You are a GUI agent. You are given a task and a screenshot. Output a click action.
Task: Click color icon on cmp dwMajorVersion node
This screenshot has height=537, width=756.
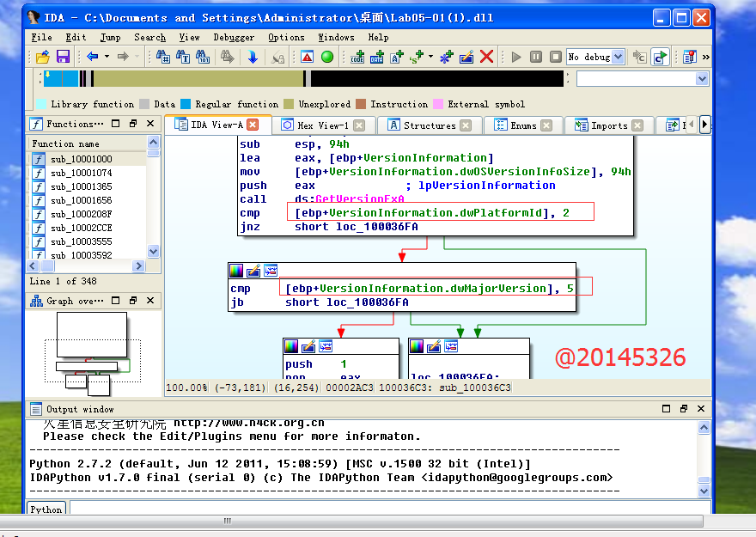(238, 271)
